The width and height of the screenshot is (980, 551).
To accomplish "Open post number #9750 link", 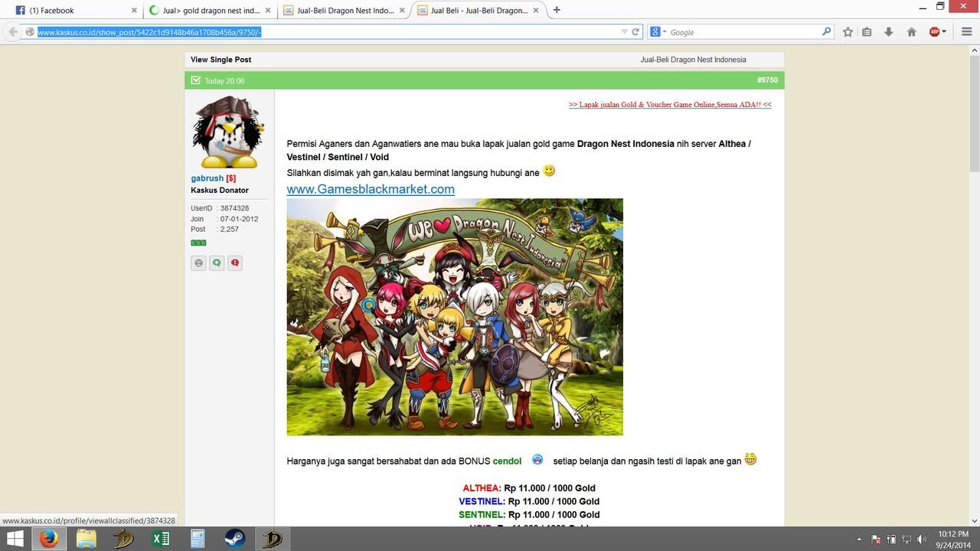I will [767, 80].
